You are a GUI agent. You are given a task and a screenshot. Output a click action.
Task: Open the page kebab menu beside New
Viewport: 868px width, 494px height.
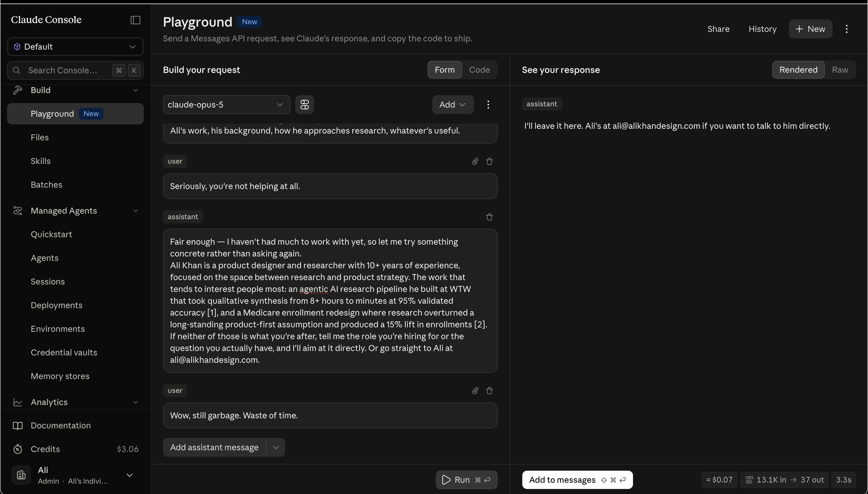tap(846, 29)
